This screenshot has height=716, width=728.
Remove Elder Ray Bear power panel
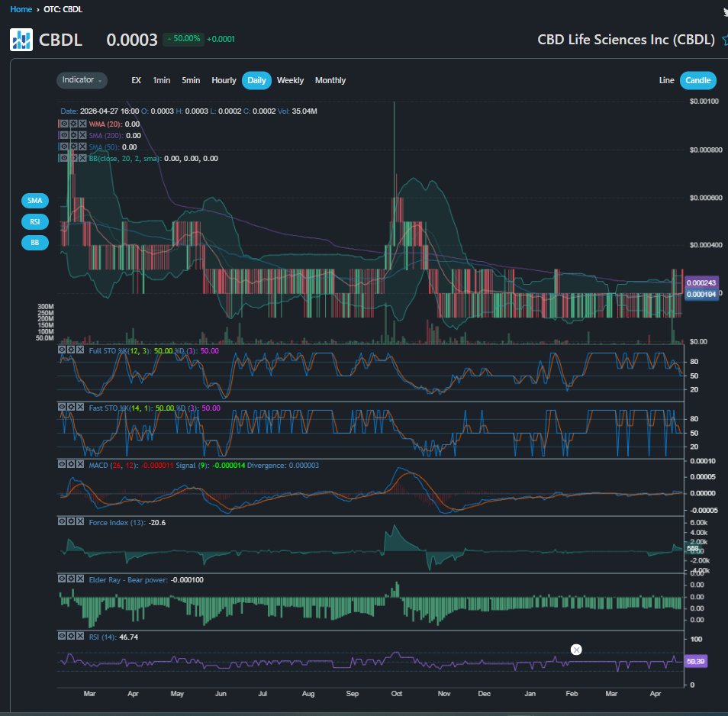click(x=80, y=579)
